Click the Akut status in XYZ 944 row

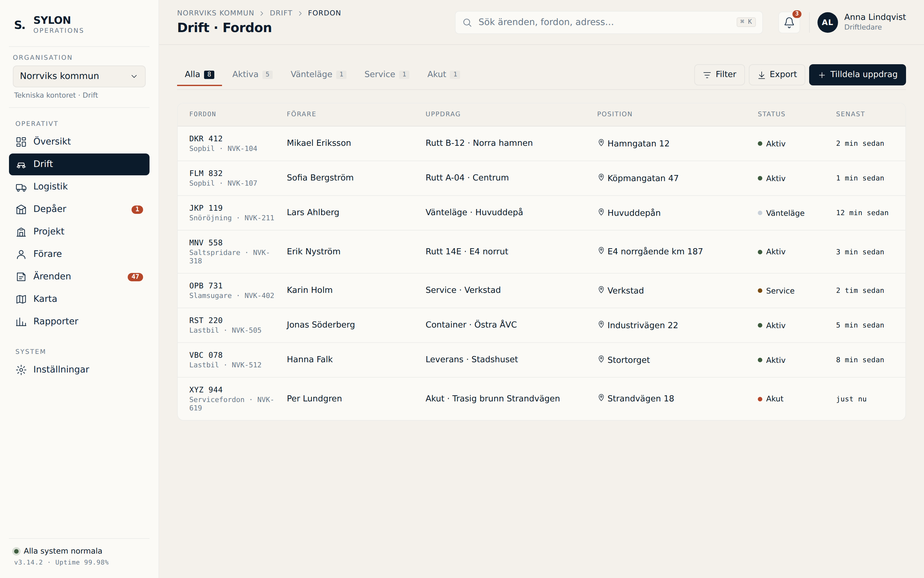click(x=771, y=399)
